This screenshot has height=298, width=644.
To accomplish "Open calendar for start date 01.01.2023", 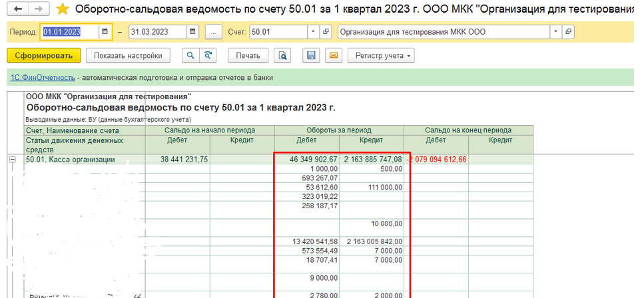I will tap(105, 32).
